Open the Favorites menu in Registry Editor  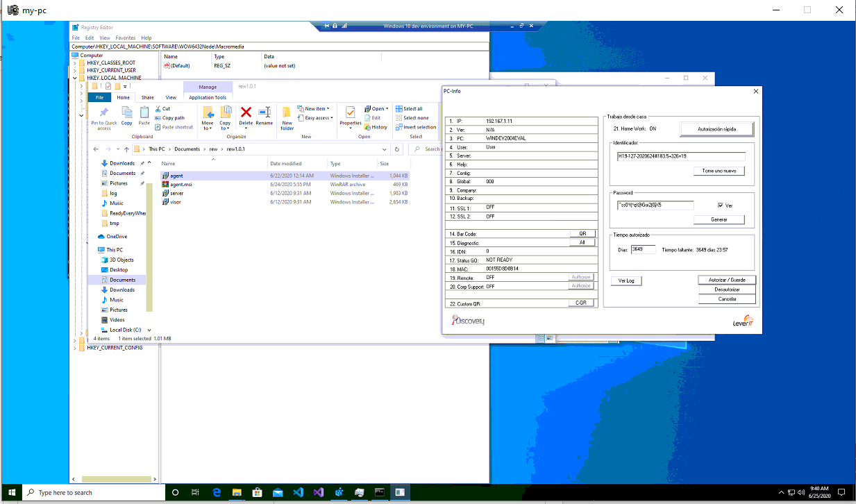(x=126, y=38)
